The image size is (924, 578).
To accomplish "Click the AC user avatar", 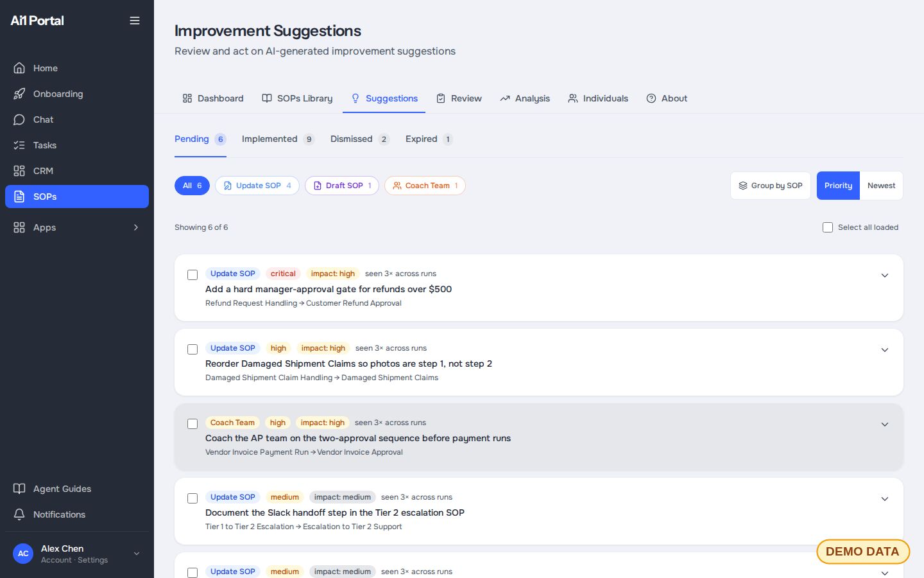I will point(23,554).
